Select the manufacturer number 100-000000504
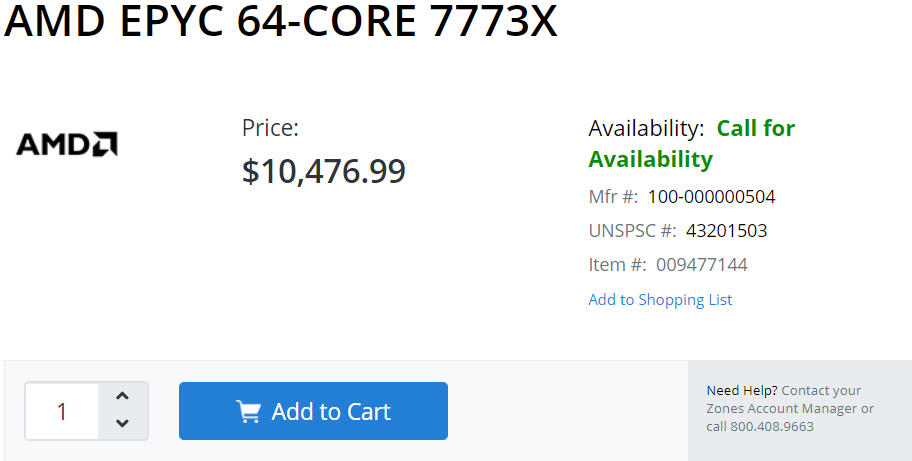 pos(711,196)
